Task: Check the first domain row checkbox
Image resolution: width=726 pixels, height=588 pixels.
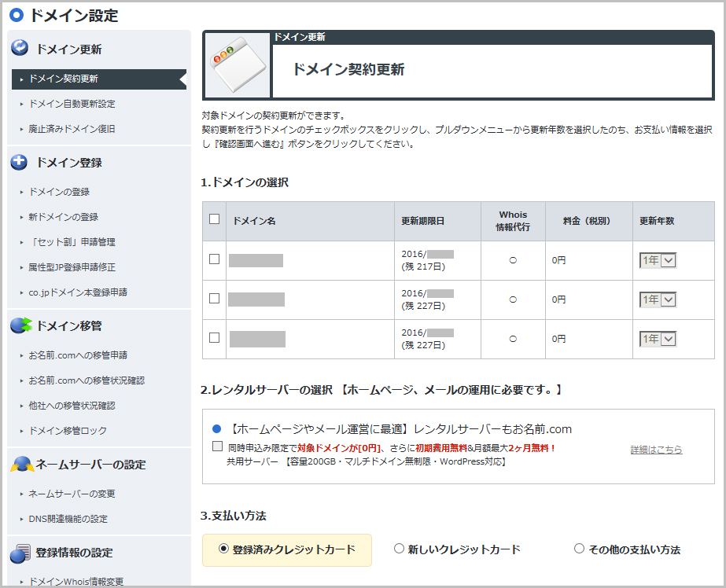Action: click(x=214, y=259)
